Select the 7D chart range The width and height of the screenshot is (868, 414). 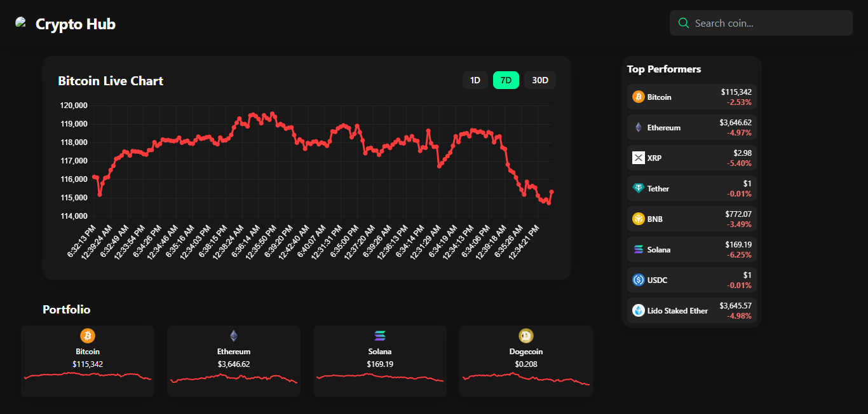coord(506,80)
